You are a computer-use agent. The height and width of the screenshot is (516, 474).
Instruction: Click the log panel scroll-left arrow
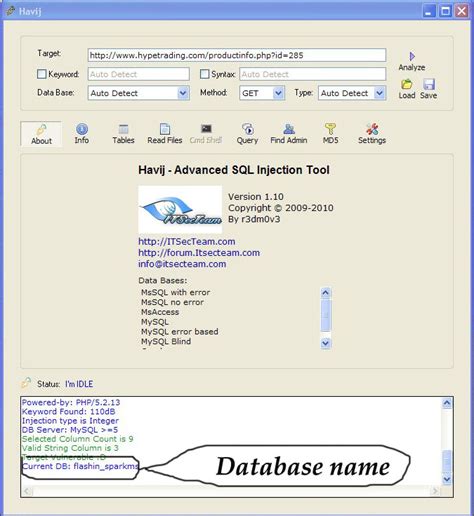(27, 491)
